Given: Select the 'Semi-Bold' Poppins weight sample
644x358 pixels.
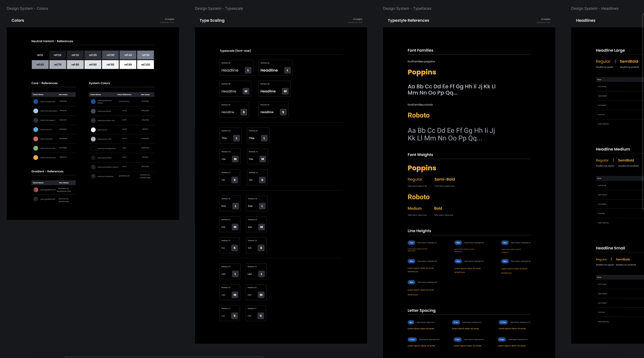Looking at the screenshot, I should pyautogui.click(x=445, y=179).
